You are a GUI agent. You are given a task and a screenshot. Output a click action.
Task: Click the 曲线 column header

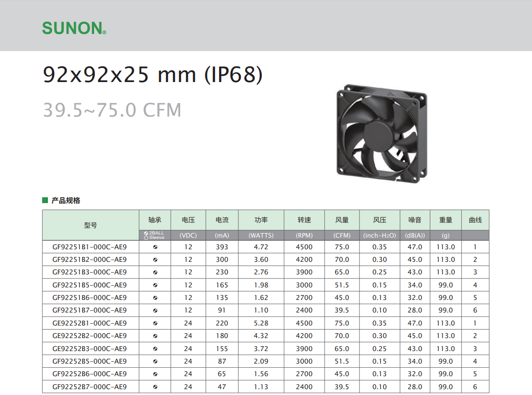(476, 220)
